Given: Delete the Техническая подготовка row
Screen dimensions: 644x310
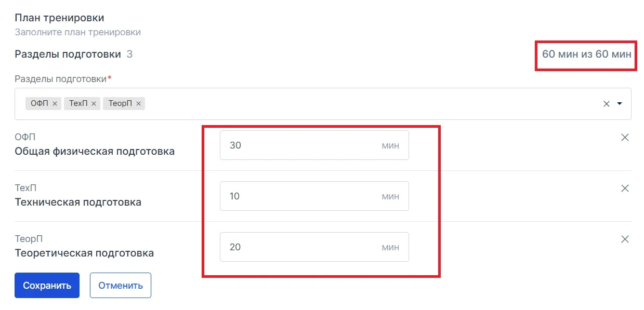Looking at the screenshot, I should (x=625, y=188).
